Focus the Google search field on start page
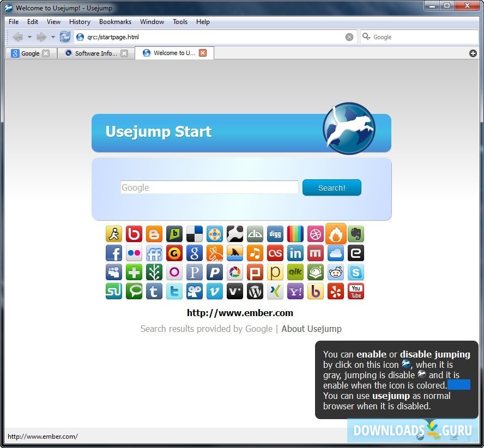Screen dimensions: 484x448 (x=209, y=187)
